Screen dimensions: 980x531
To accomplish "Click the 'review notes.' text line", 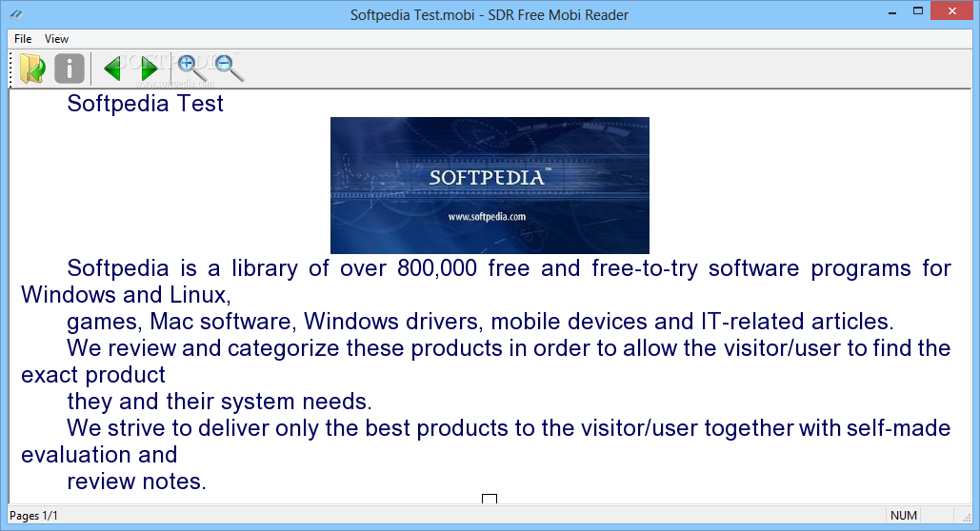I will [136, 481].
